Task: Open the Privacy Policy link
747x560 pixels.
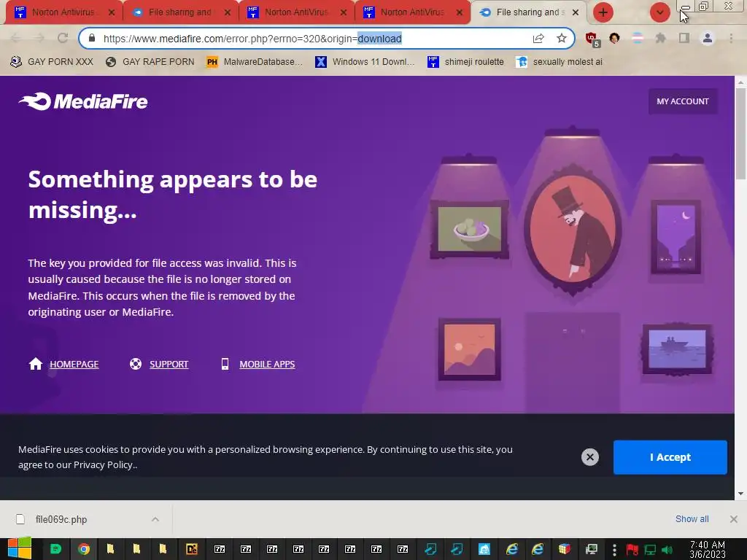Action: tap(103, 464)
